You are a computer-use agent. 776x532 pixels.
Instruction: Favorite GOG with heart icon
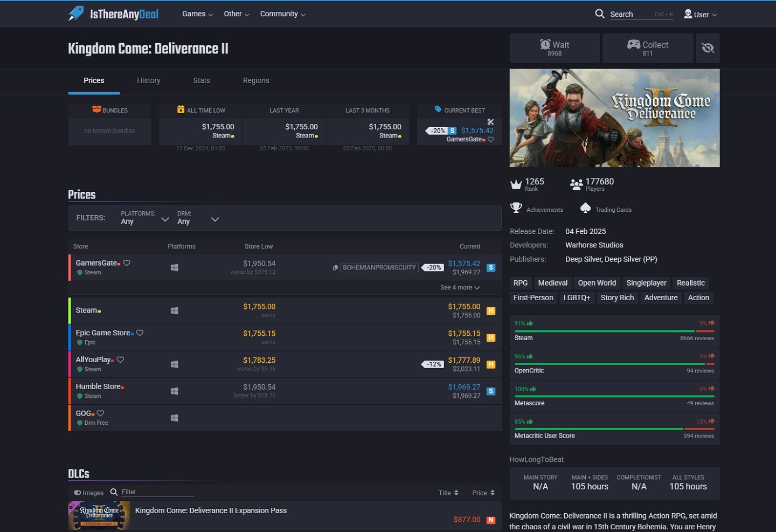point(100,413)
